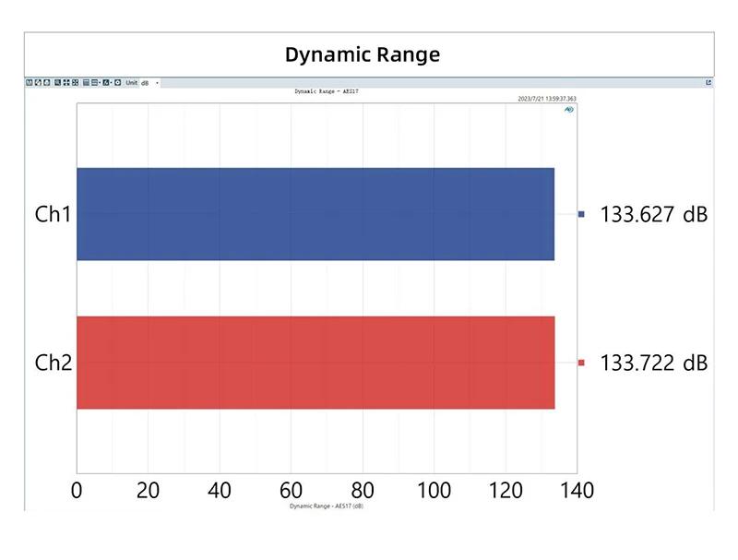The height and width of the screenshot is (560, 738).
Task: Click the x-axis label below the graph
Action: (326, 506)
